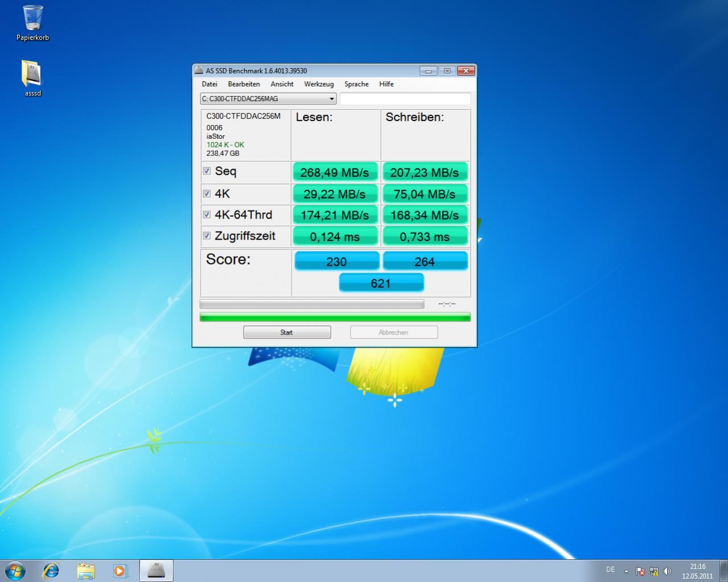Open Windows Explorer from the taskbar
The width and height of the screenshot is (728, 582).
(x=86, y=570)
